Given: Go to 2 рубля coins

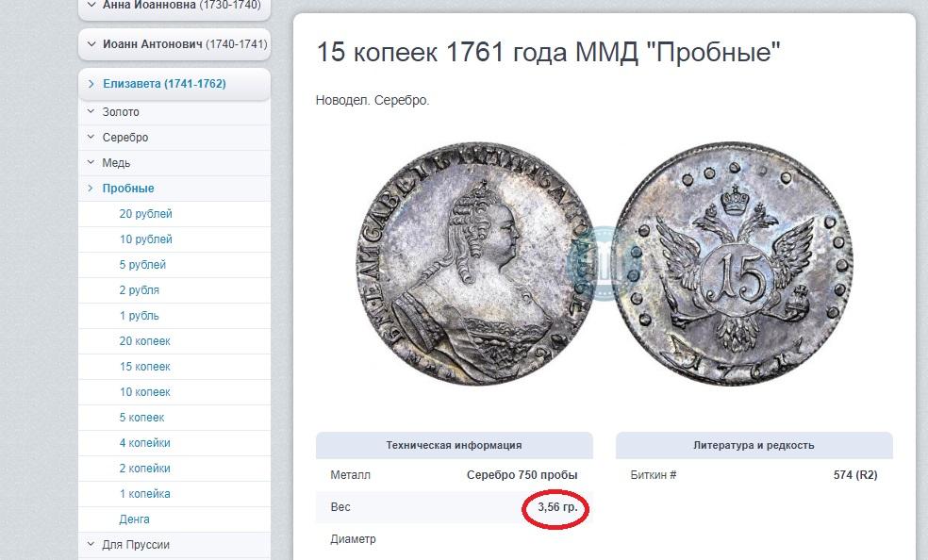Looking at the screenshot, I should (x=139, y=290).
